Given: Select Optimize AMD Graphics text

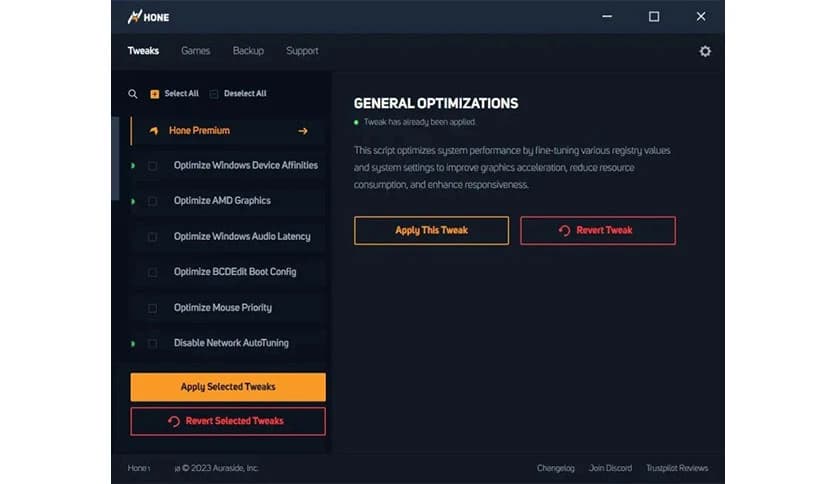Looking at the screenshot, I should click(222, 201).
